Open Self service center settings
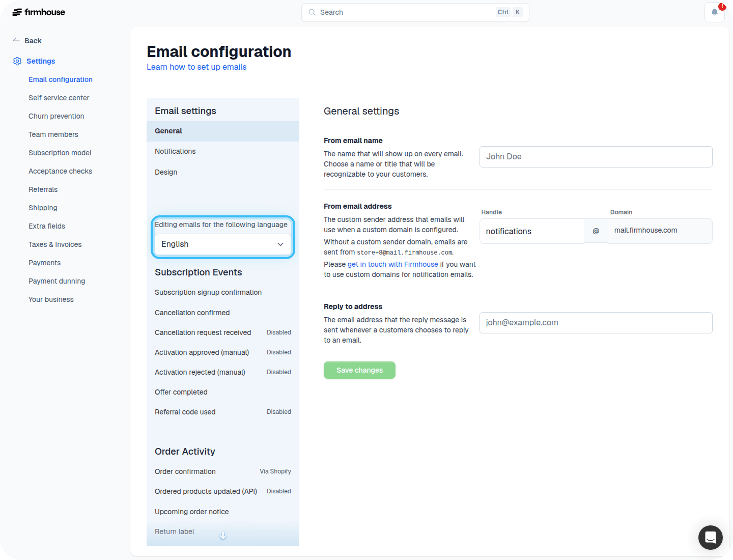This screenshot has height=560, width=733. [x=59, y=98]
